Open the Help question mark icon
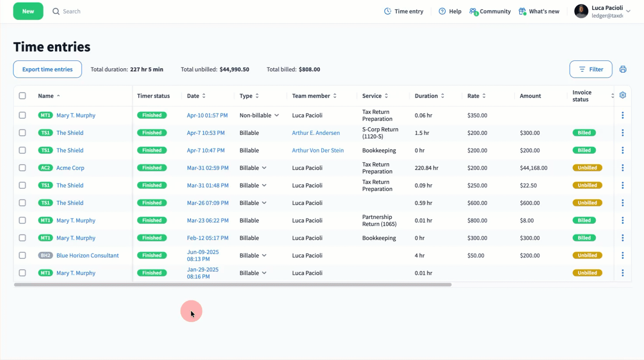Screen dimensions: 644x360 442,11
